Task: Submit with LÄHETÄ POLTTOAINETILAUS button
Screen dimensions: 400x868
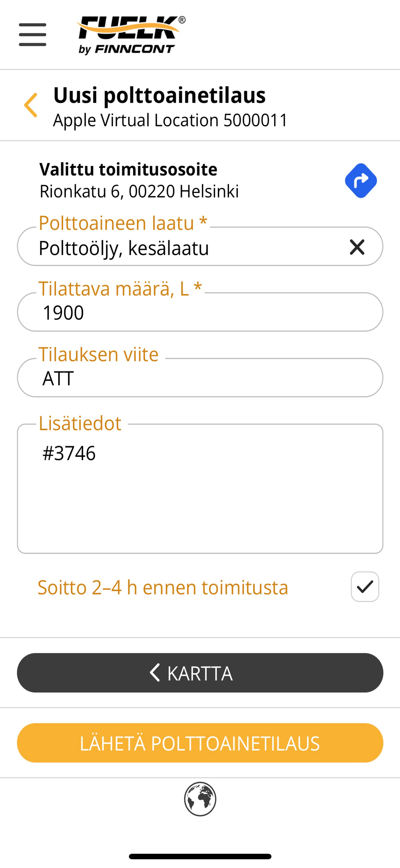Action: point(200,743)
